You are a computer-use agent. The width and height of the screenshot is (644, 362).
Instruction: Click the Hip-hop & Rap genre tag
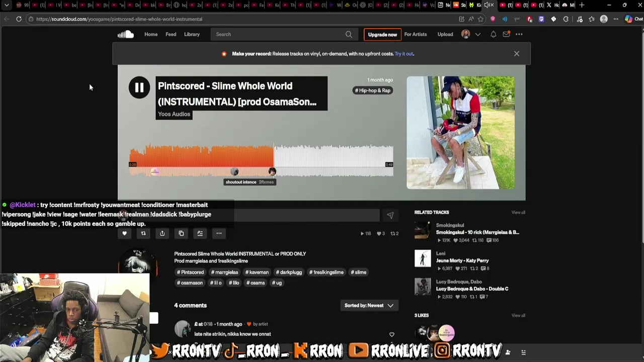tap(373, 90)
